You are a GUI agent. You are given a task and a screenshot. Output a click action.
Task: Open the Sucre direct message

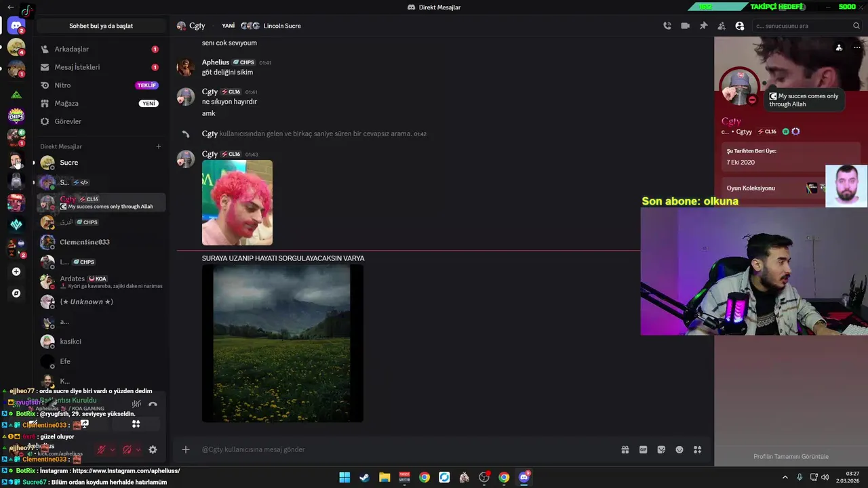point(100,163)
